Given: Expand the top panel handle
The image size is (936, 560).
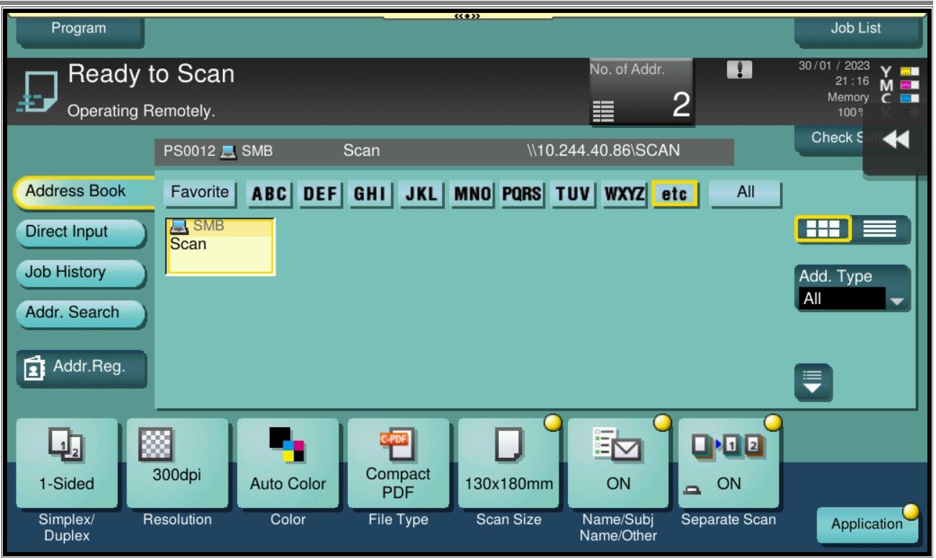Looking at the screenshot, I should [467, 16].
